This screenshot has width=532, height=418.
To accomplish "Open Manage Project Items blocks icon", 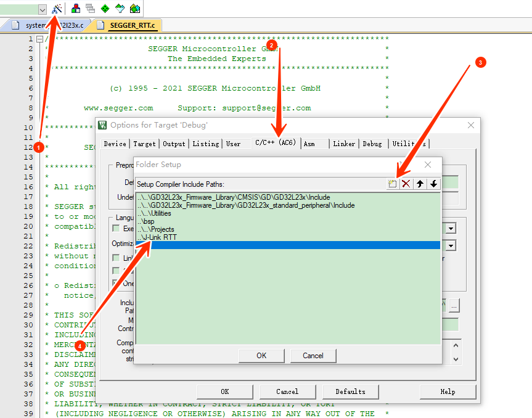I will (76, 9).
